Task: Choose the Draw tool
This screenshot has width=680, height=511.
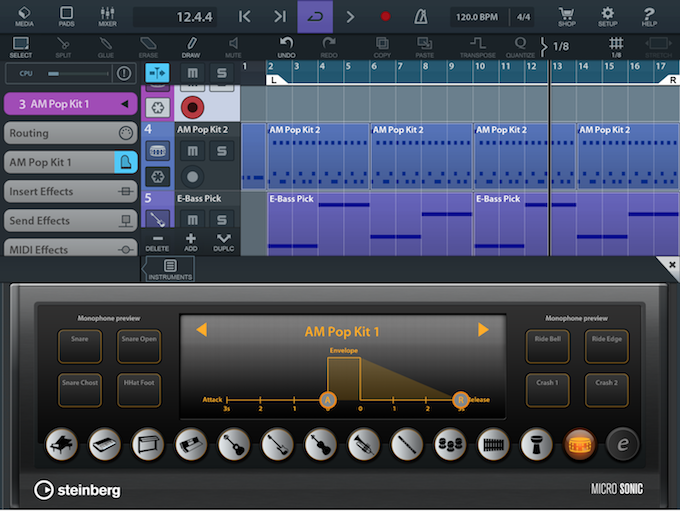Action: 191,47
